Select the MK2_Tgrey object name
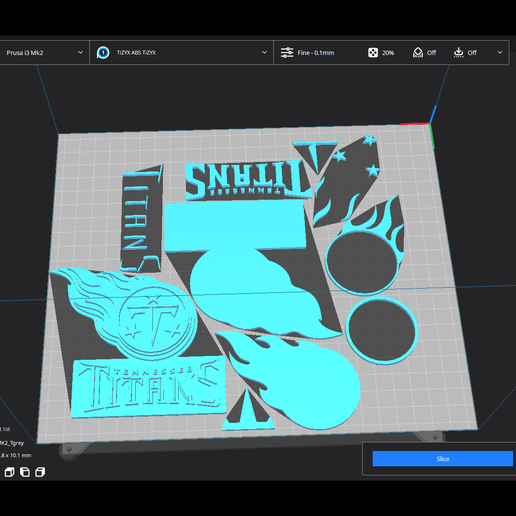516x516 pixels. pos(12,443)
